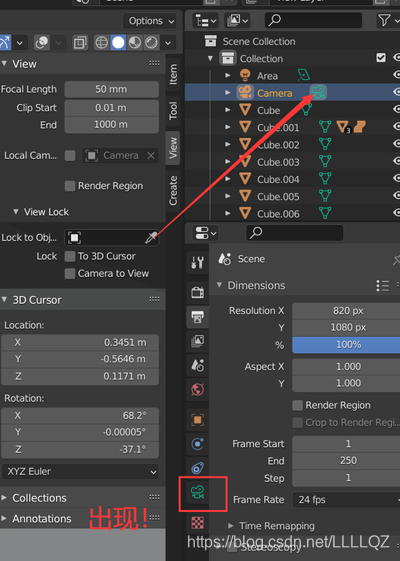Switch to the Tool sidebar tab

173,111
